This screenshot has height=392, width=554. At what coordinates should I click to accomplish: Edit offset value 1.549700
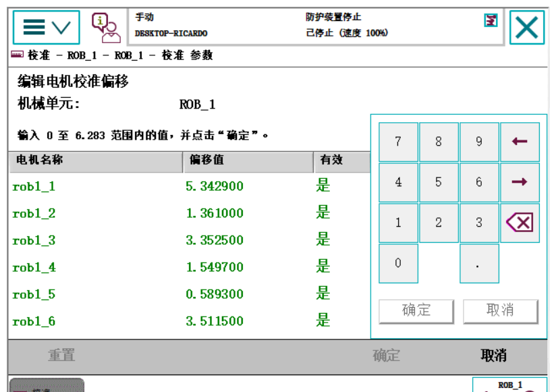click(215, 267)
